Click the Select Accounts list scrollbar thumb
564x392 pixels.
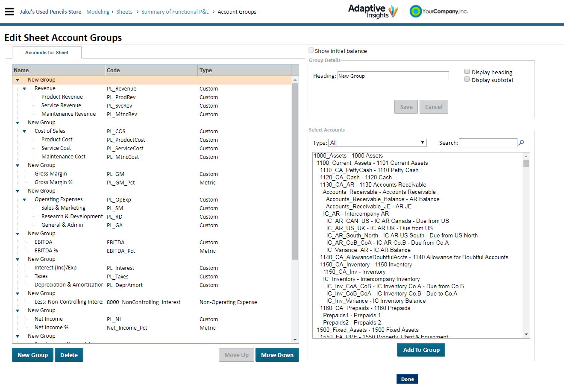coord(526,163)
